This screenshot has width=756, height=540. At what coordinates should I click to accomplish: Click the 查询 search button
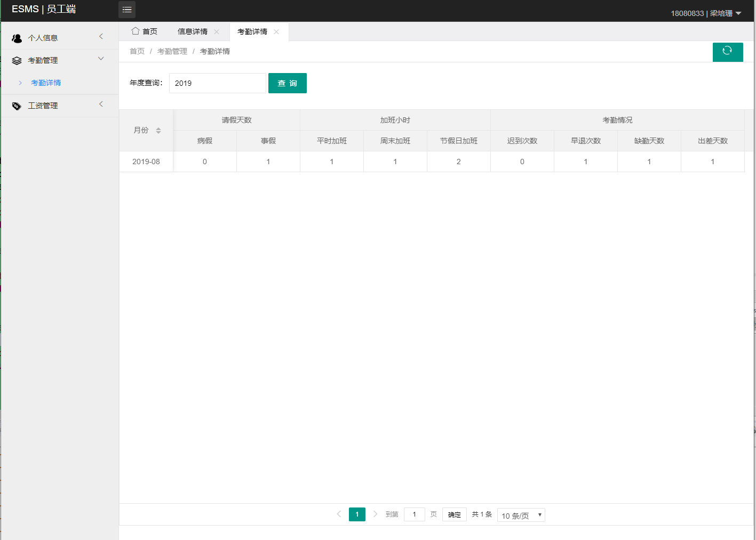[288, 83]
